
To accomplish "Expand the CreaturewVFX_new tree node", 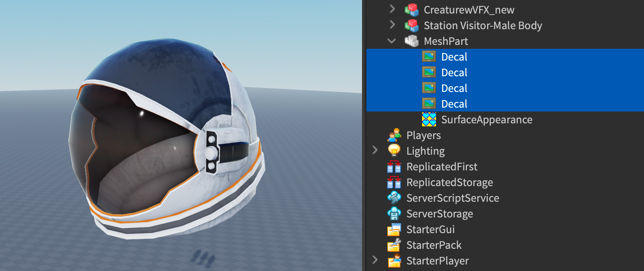I will (x=392, y=9).
